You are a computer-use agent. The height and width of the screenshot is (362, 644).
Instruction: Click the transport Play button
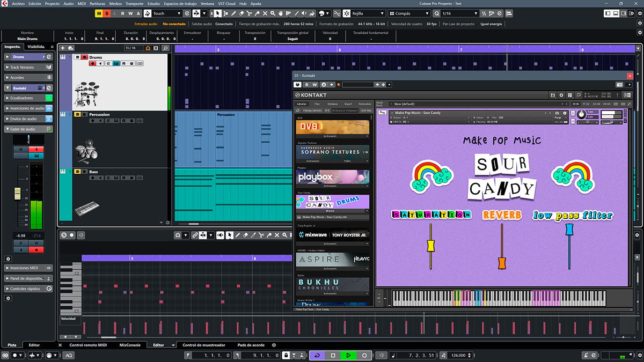[349, 356]
